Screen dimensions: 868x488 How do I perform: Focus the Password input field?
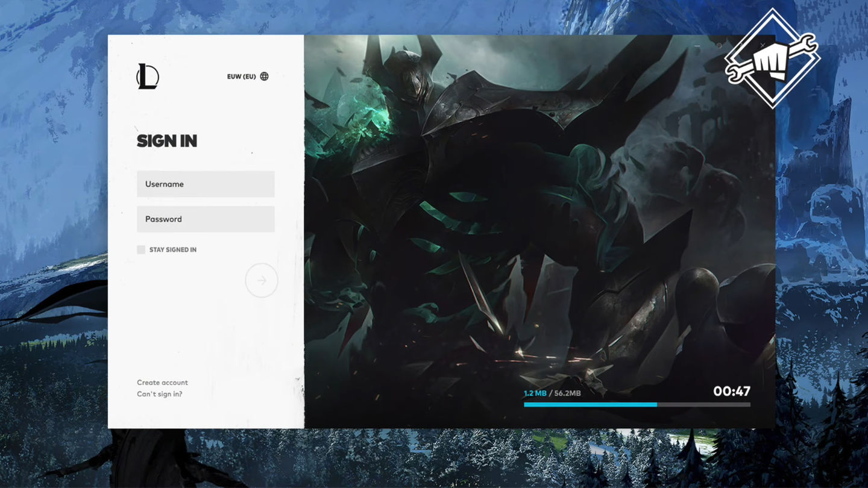pos(206,219)
